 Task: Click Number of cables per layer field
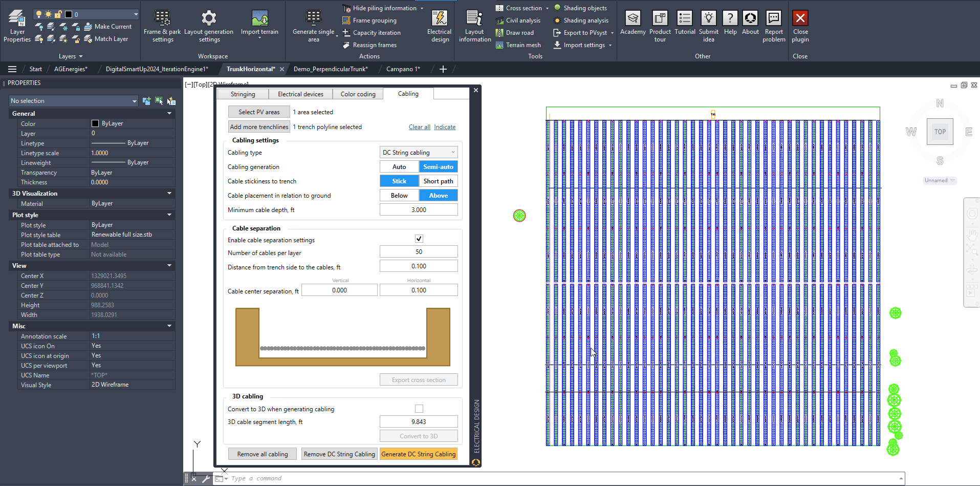(419, 252)
